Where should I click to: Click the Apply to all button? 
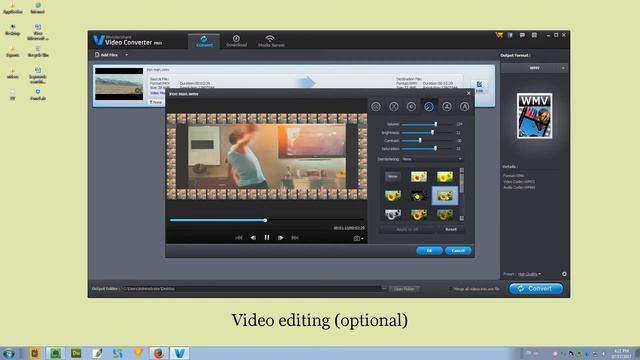(x=407, y=229)
